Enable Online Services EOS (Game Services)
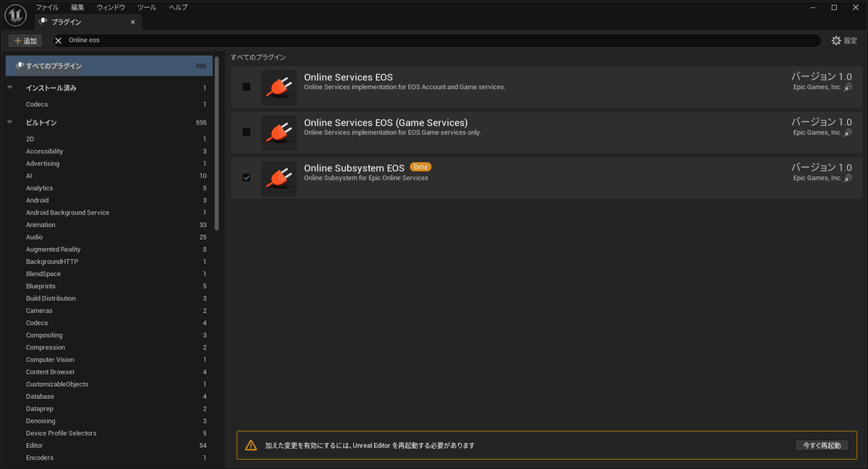 coord(246,132)
